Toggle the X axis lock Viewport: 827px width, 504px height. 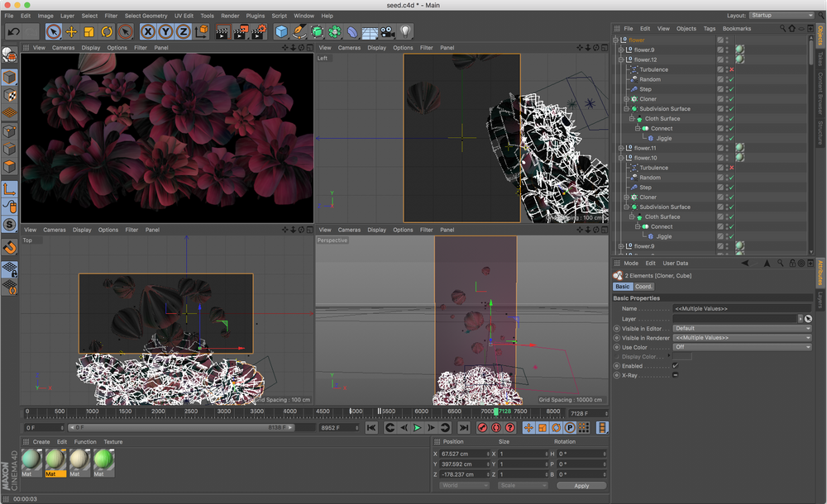pos(148,31)
